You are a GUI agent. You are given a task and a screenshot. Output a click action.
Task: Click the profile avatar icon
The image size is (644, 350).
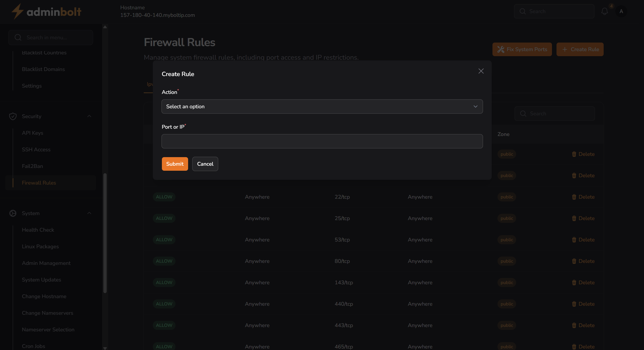point(621,11)
